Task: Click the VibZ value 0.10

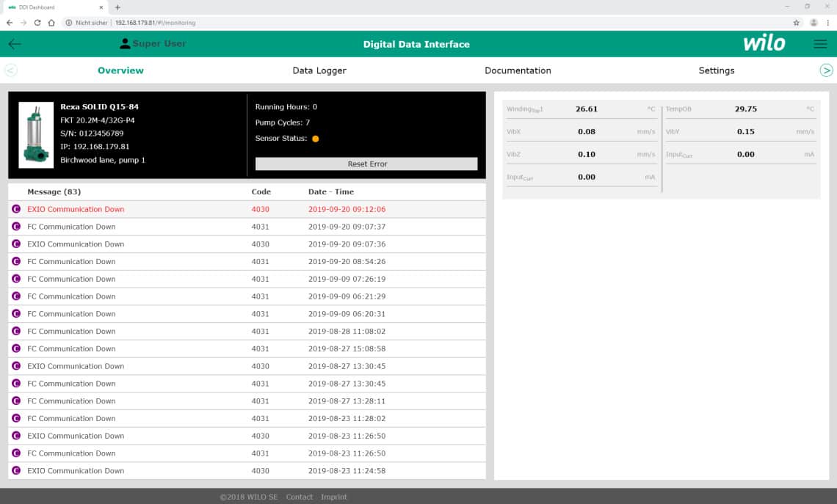Action: [x=586, y=154]
